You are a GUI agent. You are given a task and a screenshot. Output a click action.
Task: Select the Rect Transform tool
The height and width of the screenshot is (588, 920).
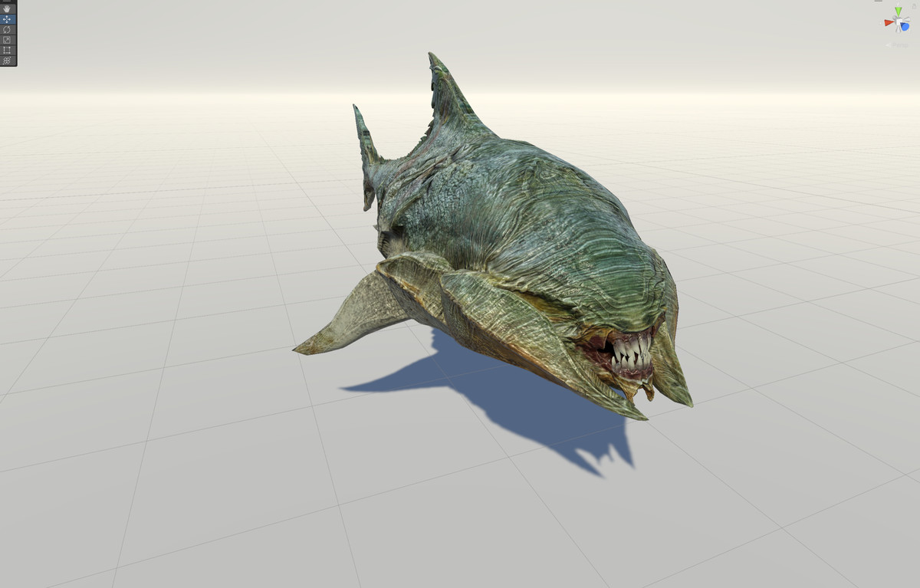point(8,49)
